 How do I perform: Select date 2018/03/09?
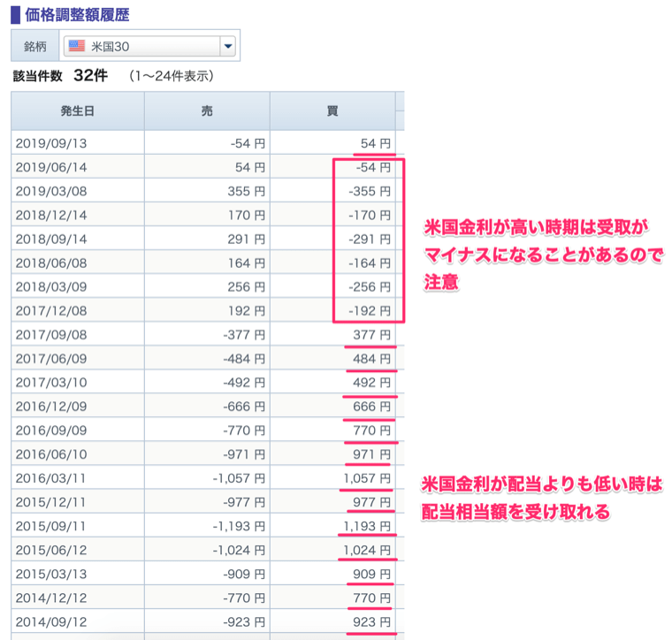(x=51, y=286)
